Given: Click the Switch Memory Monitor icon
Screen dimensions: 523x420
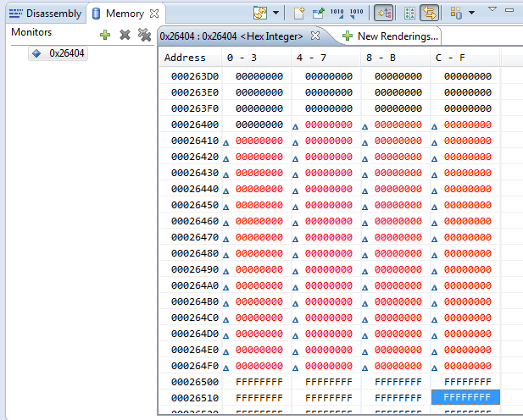Looking at the screenshot, I should click(x=456, y=13).
